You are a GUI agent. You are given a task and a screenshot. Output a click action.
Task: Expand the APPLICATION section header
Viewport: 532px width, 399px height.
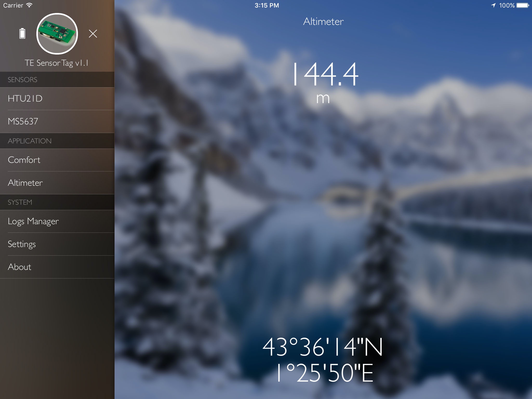[x=57, y=141]
